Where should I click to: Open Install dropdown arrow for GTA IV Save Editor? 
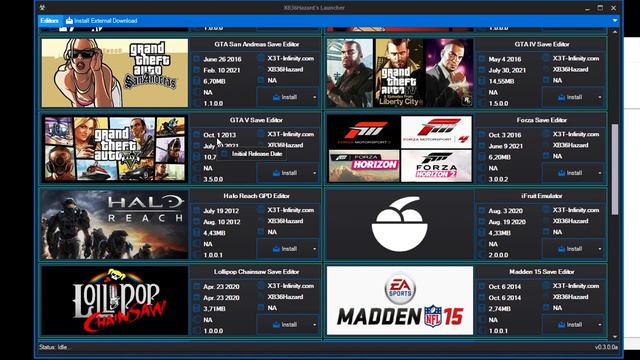pos(600,97)
